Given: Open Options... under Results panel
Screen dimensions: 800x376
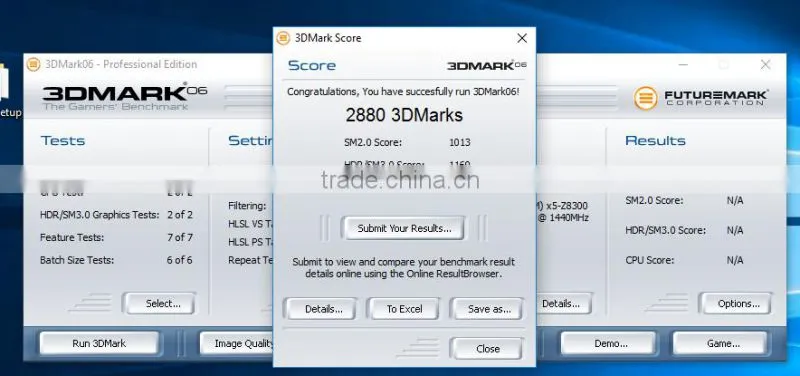Looking at the screenshot, I should (738, 304).
